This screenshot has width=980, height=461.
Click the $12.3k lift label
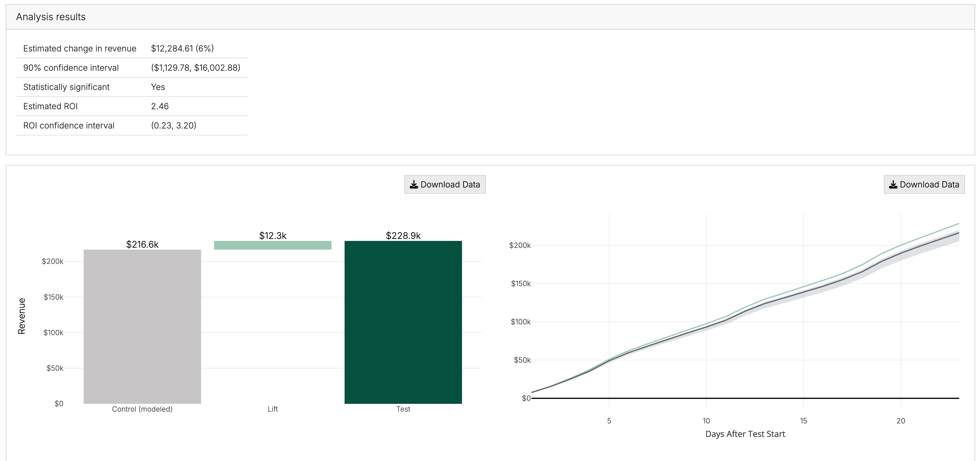273,236
